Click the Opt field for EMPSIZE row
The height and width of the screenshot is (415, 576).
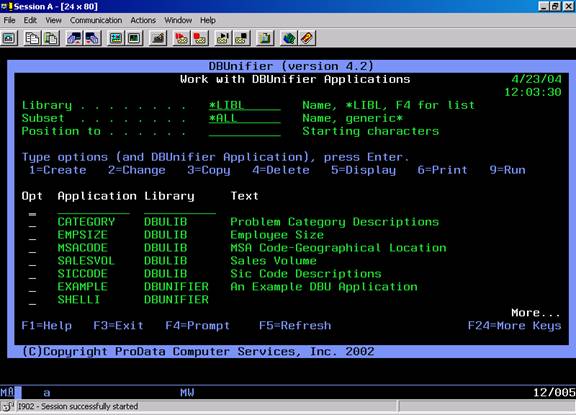(32, 235)
